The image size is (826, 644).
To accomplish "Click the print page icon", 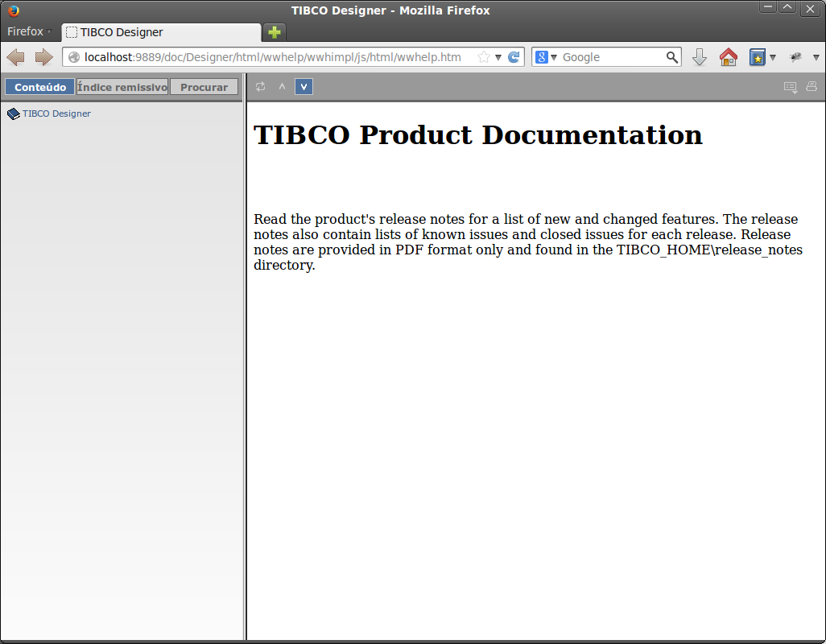I will tap(811, 87).
